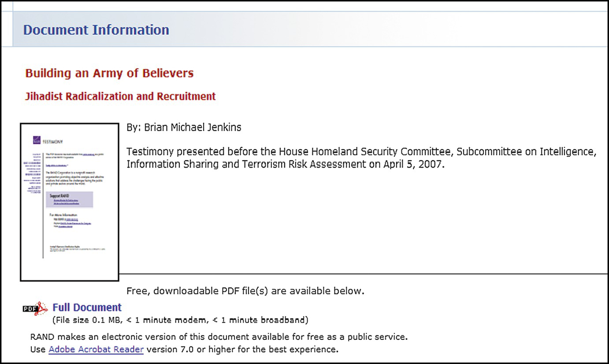Click the small purple sidebar links in the thumbnail
Screen dimensions: 609x364
33,174
